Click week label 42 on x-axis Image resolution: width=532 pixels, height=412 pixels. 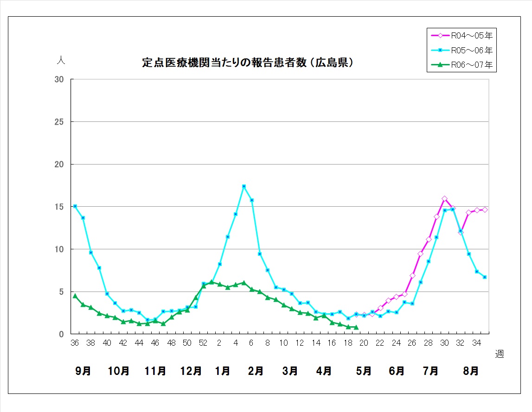coord(123,343)
